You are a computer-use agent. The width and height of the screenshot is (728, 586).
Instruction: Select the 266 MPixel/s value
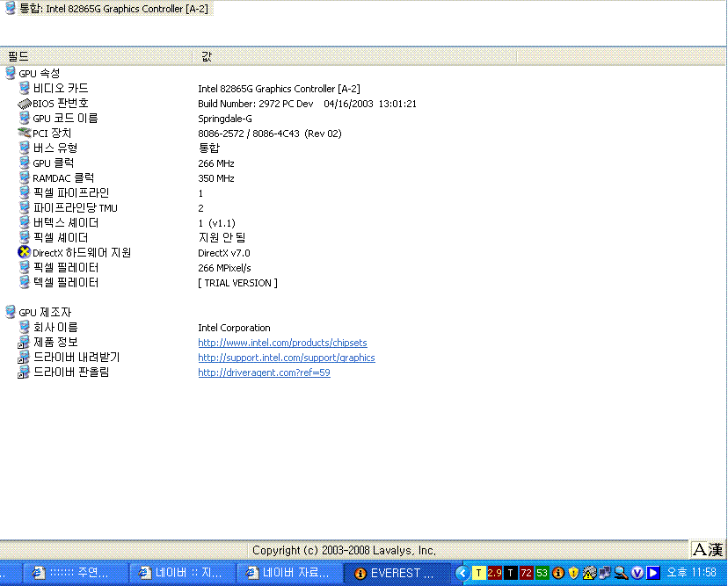224,268
